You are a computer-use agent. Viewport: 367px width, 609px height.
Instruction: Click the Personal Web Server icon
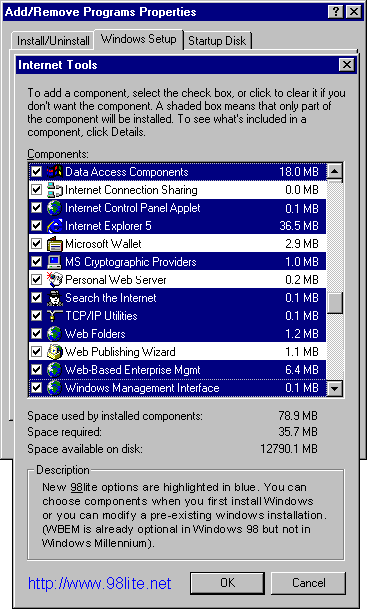(54, 280)
